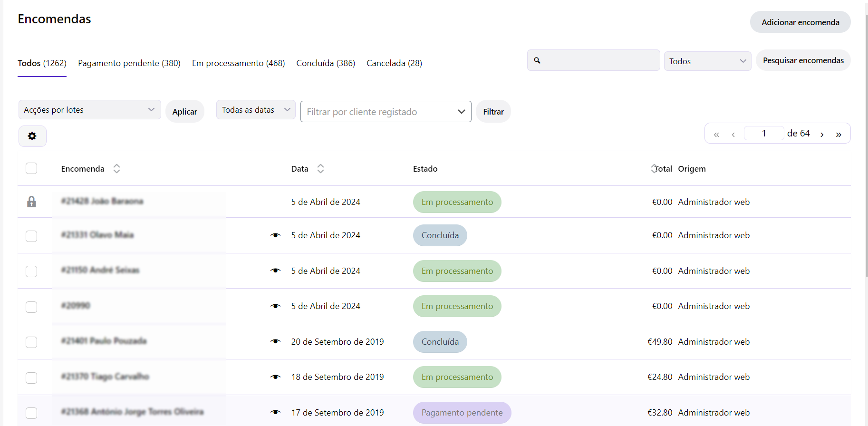Click the vertical page scrollbar
868x426 pixels.
[867, 145]
